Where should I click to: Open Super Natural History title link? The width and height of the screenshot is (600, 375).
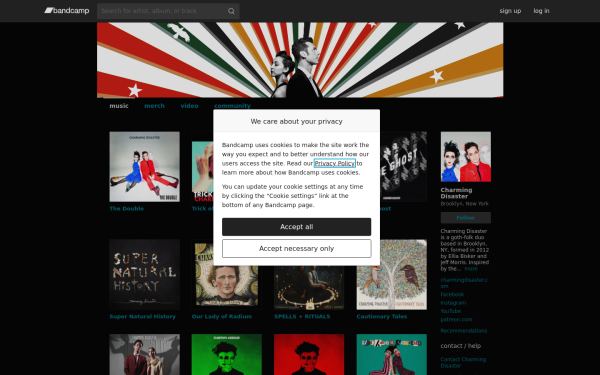click(143, 316)
